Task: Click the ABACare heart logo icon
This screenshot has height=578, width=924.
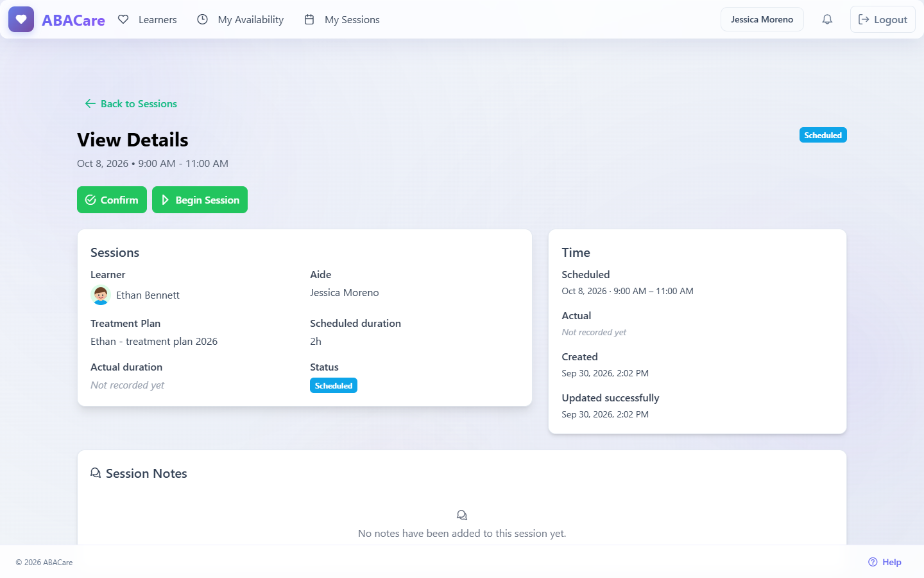Action: click(21, 19)
